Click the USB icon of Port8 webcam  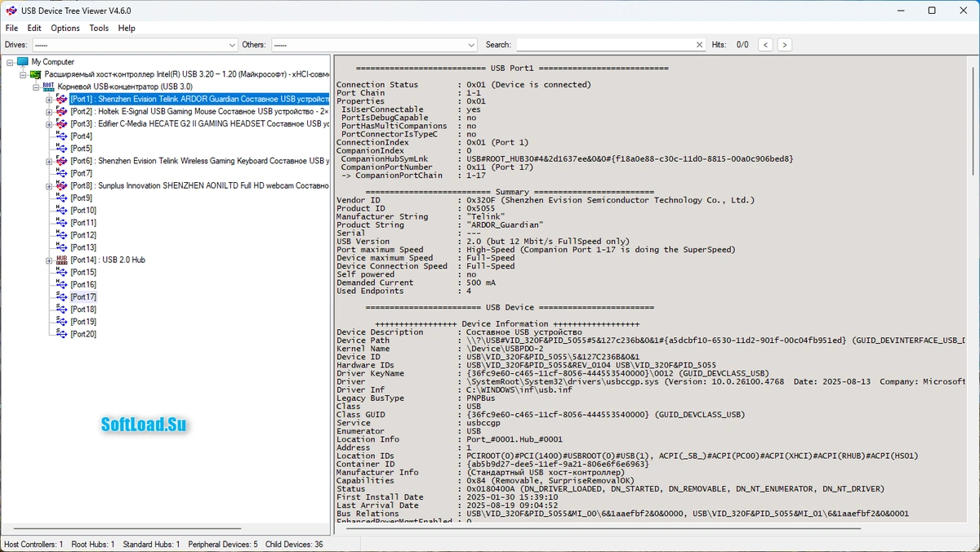(62, 185)
